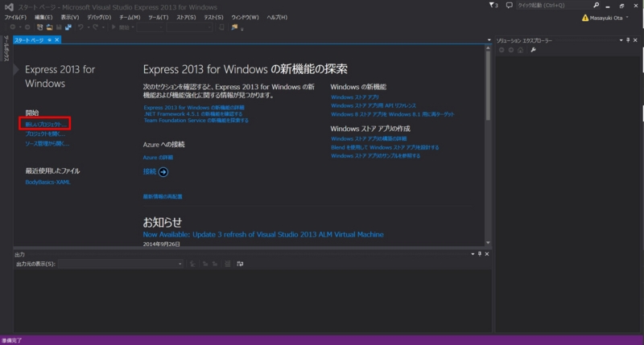Click the Navigate Backward toolbar icon
Screen dimensions: 644x345
(13, 27)
